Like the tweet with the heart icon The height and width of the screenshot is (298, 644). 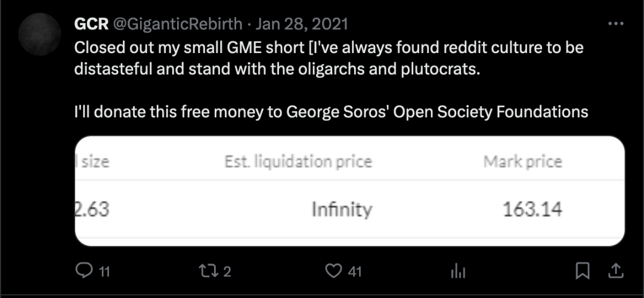coord(333,271)
